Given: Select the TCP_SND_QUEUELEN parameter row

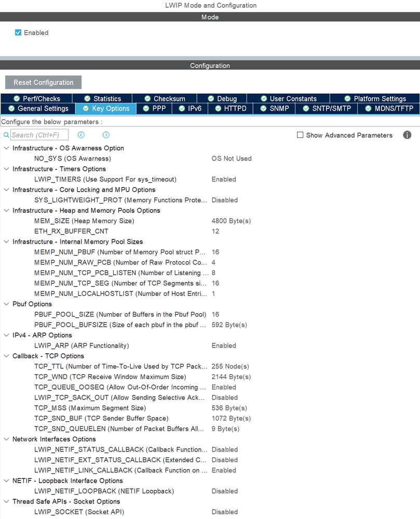Looking at the screenshot, I should click(210, 429).
